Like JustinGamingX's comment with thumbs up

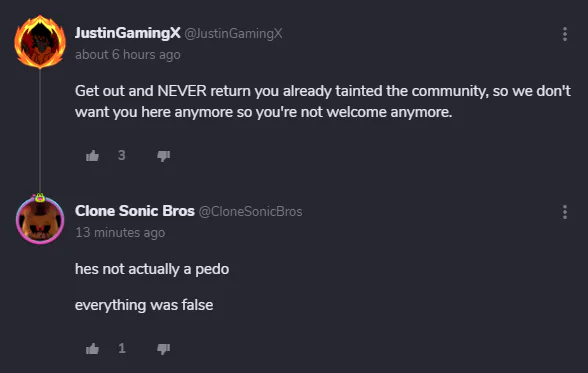[x=92, y=156]
